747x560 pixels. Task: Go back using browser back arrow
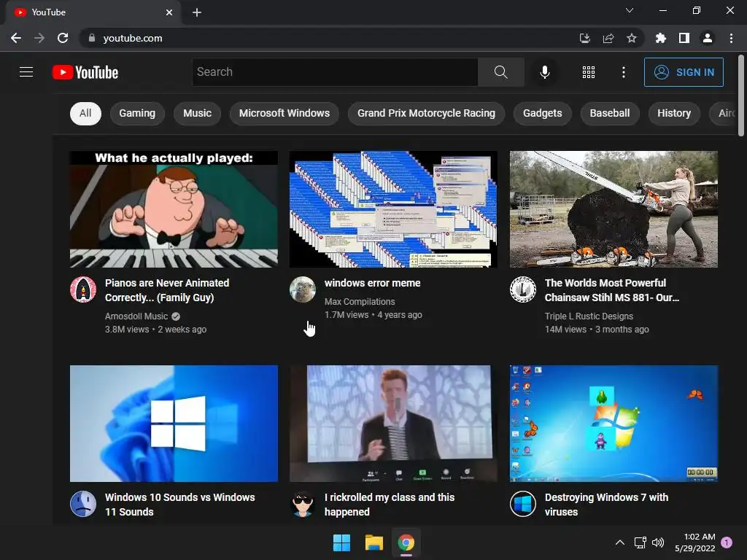pyautogui.click(x=16, y=38)
